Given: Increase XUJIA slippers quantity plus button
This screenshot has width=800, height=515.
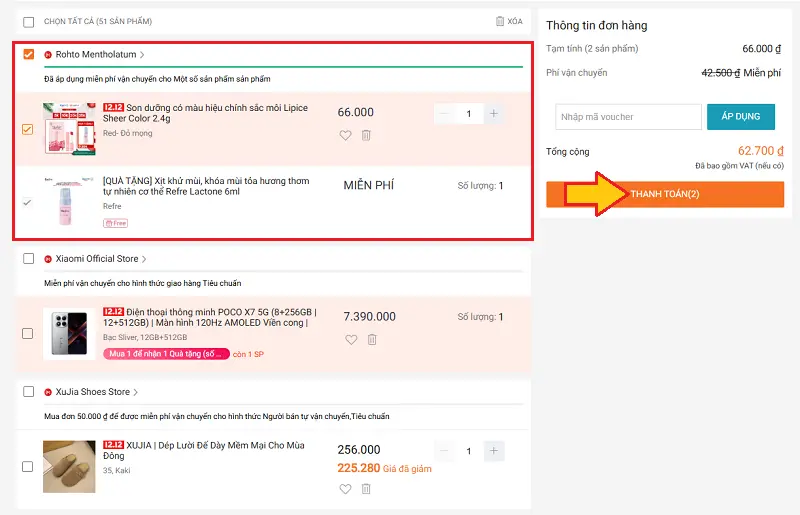Looking at the screenshot, I should (x=494, y=451).
